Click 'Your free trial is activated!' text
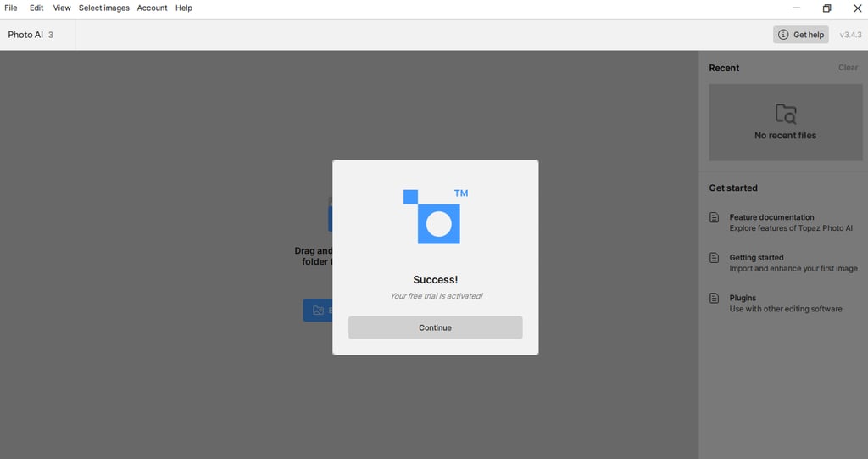Screen dimensions: 868x459 [437, 296]
